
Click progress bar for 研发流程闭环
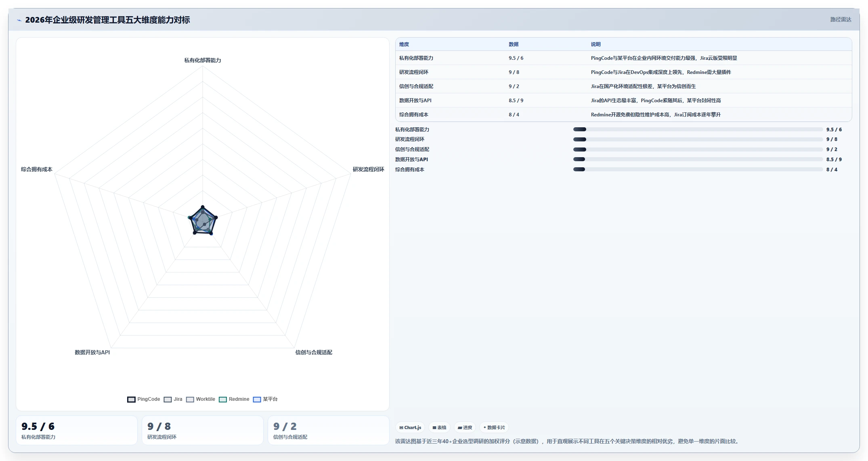coord(698,139)
